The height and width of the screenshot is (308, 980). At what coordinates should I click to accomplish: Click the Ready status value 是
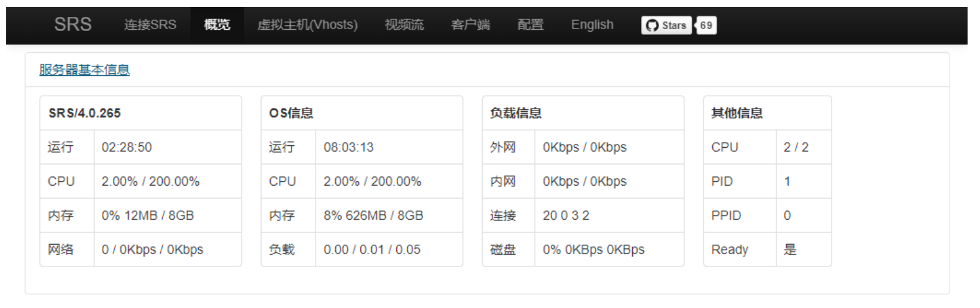point(790,250)
